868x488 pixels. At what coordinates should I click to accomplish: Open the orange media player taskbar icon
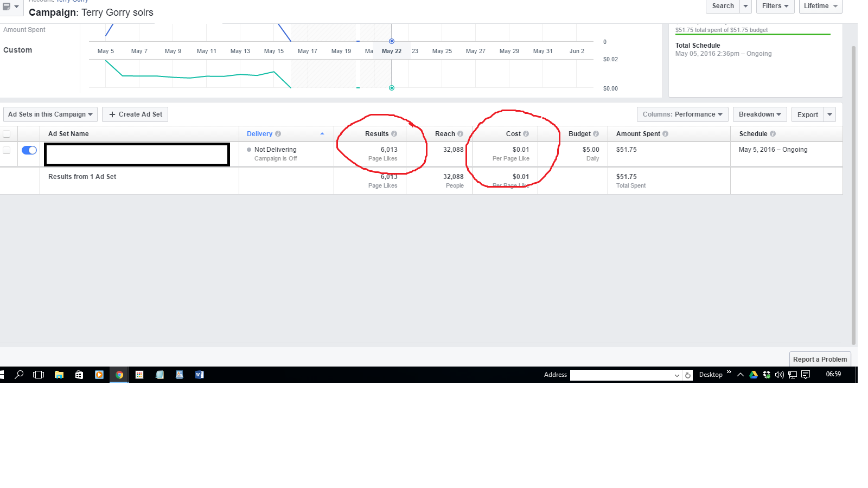(x=99, y=374)
